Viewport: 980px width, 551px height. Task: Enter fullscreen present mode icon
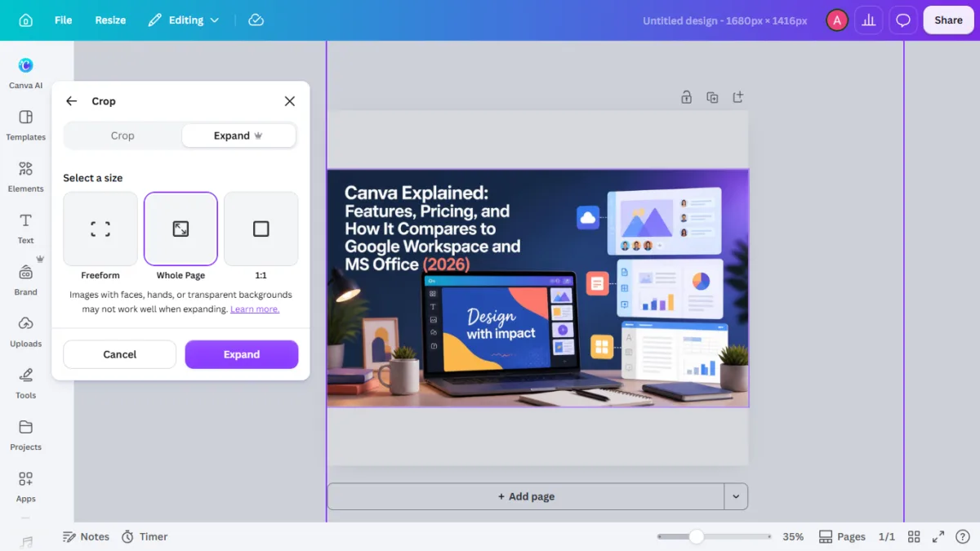(938, 536)
